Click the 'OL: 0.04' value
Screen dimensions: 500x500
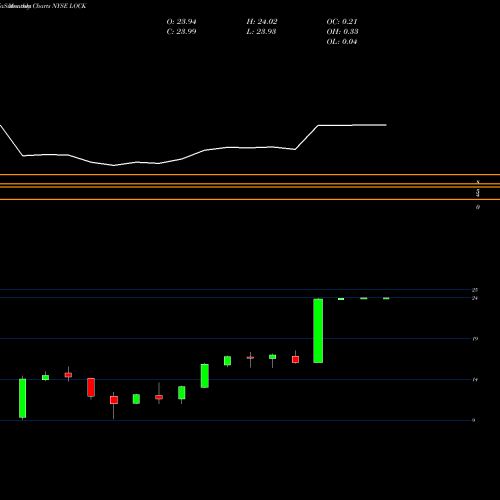coord(342,42)
